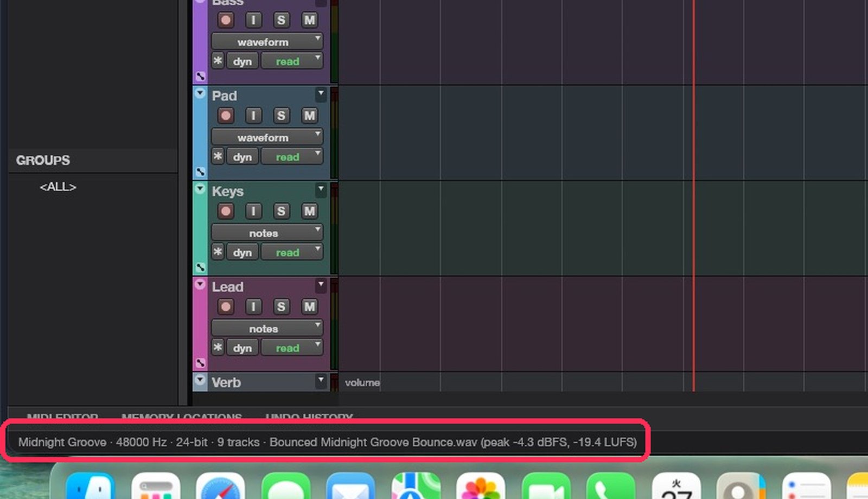The height and width of the screenshot is (499, 868).
Task: Mute the Pad track
Action: (x=309, y=116)
